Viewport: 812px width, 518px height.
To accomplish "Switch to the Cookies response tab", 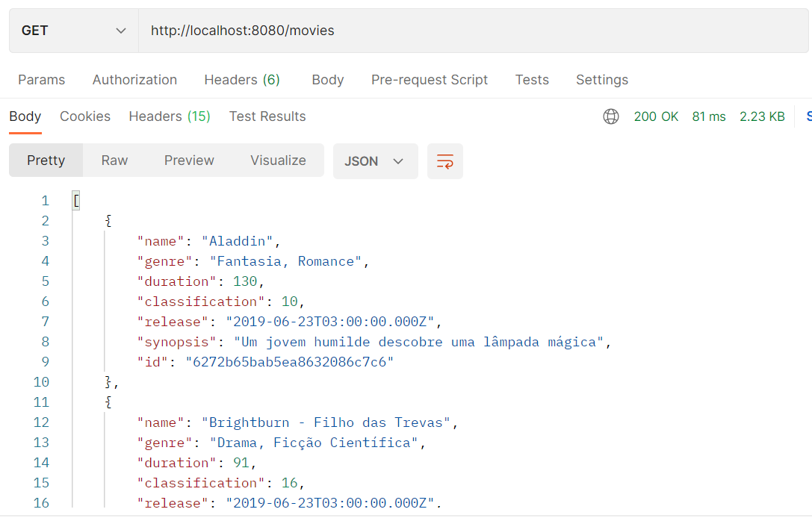I will click(x=84, y=116).
